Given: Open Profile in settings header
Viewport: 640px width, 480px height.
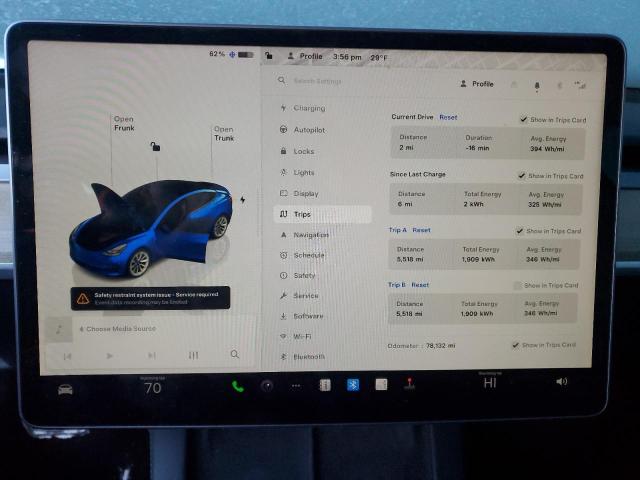Looking at the screenshot, I should pyautogui.click(x=477, y=84).
